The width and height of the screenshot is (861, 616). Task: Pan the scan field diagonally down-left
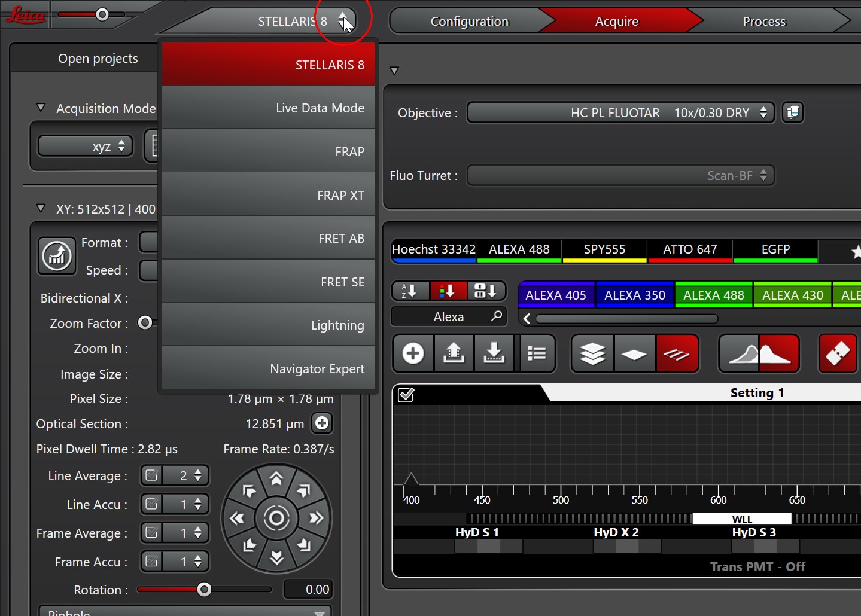point(249,545)
